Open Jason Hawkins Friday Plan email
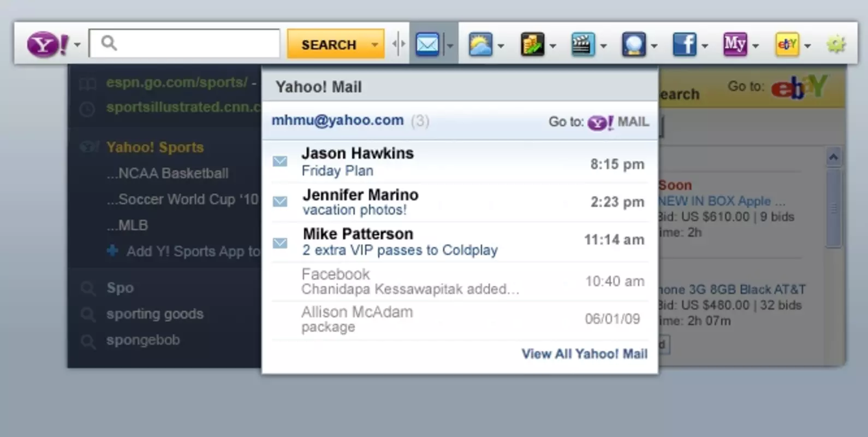Viewport: 868px width, 437px height. [459, 162]
